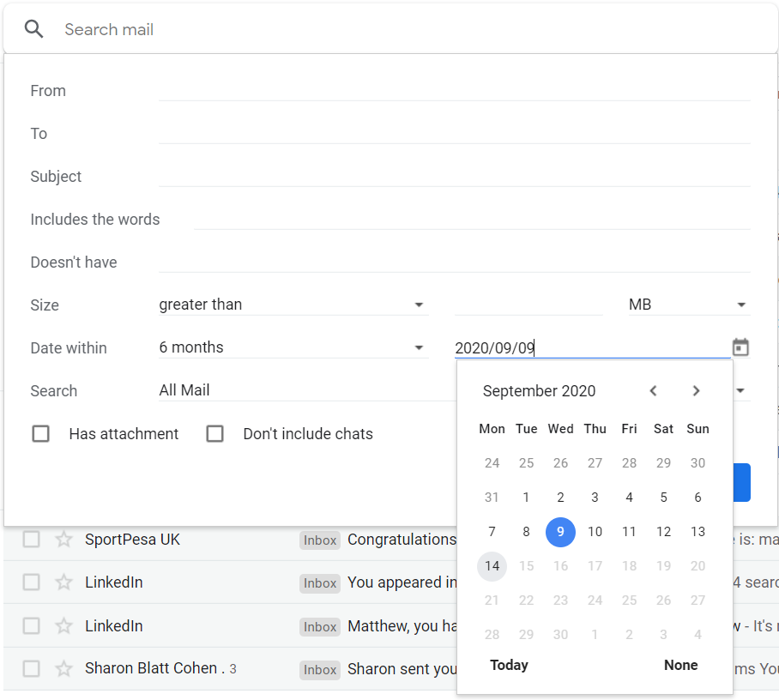Go to the previous month in the calendar
Image resolution: width=779 pixels, height=700 pixels.
[x=653, y=390]
